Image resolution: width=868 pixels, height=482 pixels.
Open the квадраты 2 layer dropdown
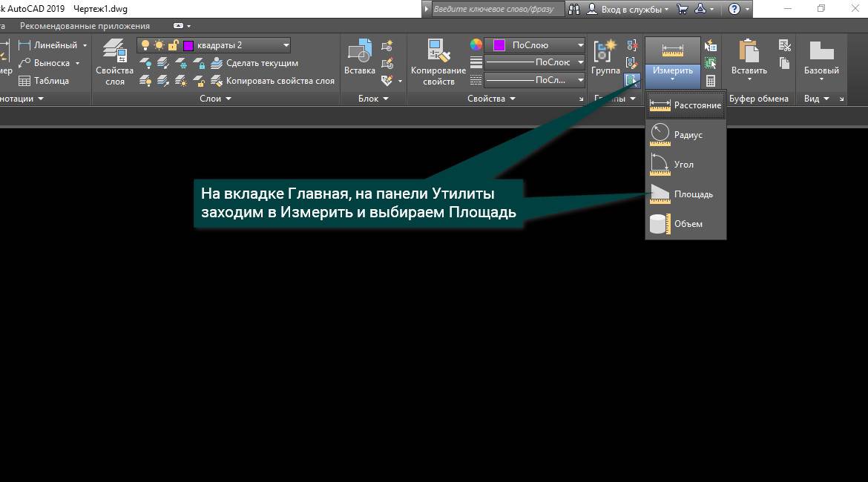[286, 45]
